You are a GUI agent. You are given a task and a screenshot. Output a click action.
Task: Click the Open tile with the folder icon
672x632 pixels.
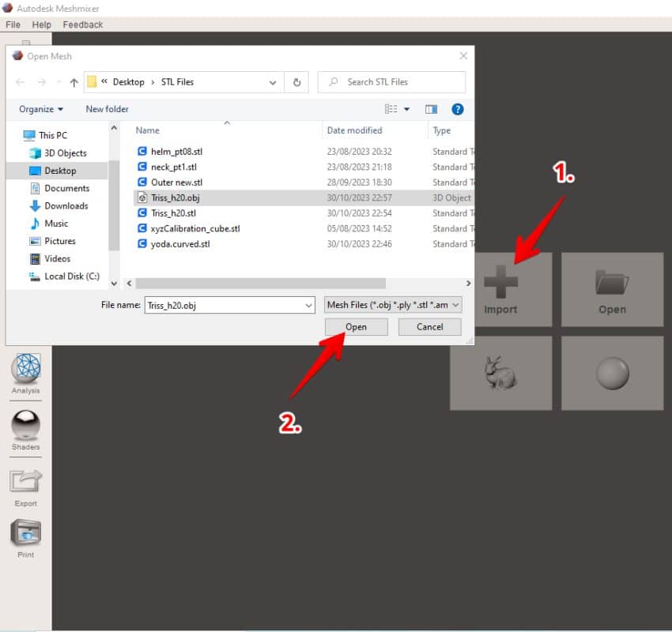point(611,289)
